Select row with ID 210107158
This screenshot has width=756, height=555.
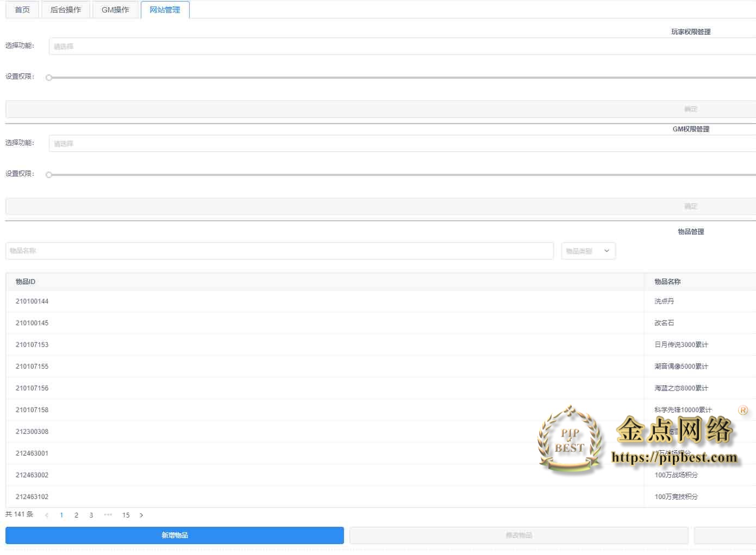pyautogui.click(x=380, y=410)
